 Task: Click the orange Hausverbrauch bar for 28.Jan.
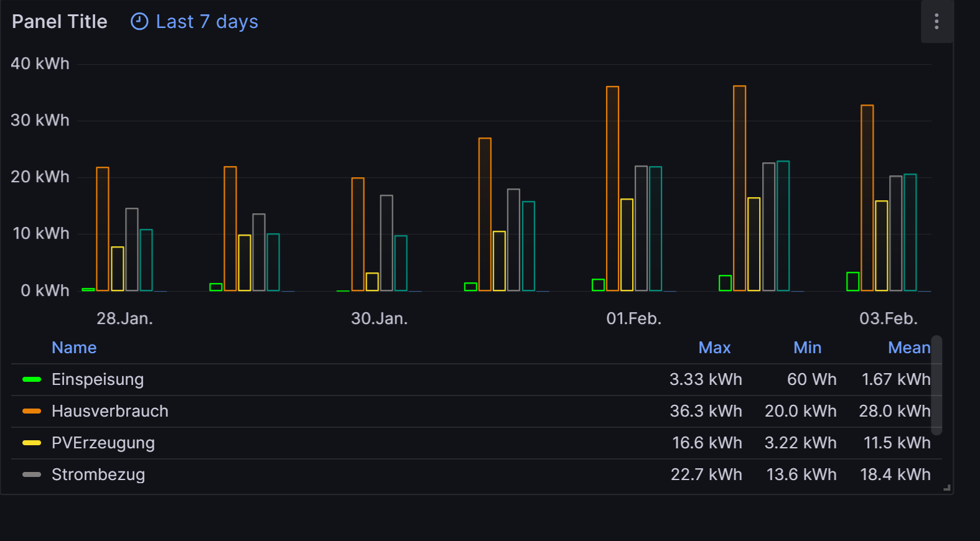pyautogui.click(x=103, y=229)
